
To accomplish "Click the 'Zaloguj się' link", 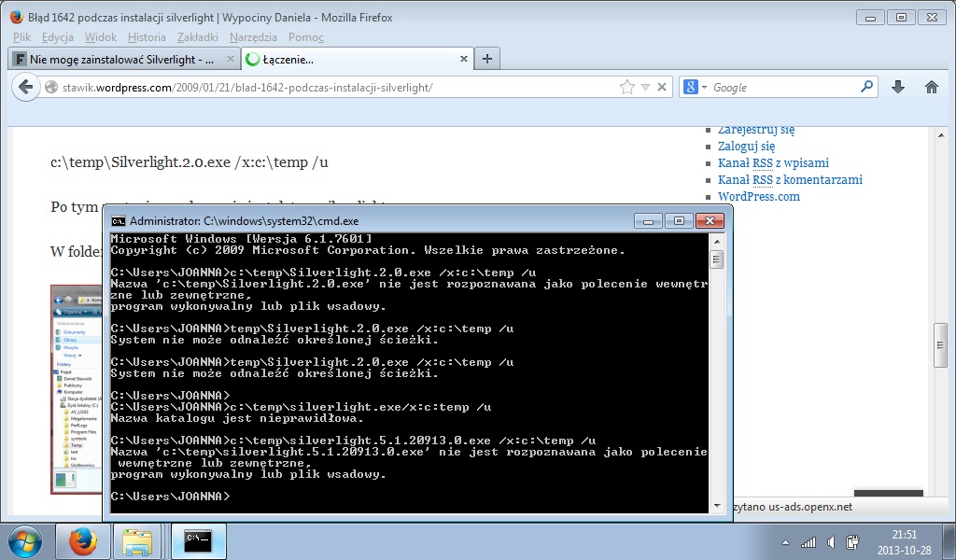I will (746, 146).
